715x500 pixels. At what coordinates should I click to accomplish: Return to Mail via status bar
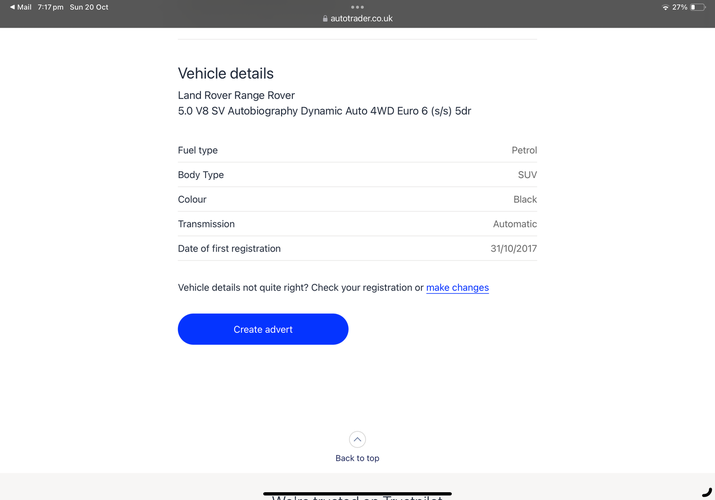click(x=21, y=7)
